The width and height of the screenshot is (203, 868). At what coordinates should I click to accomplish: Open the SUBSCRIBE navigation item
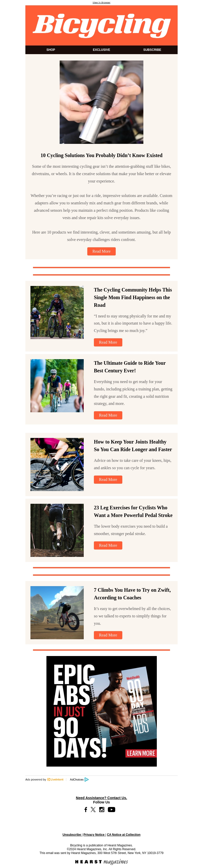coord(152,50)
